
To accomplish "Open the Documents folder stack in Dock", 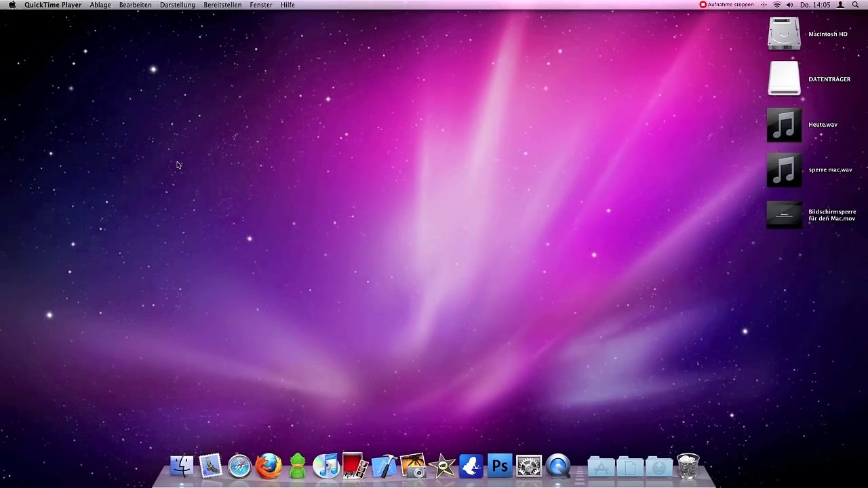I will (630, 466).
